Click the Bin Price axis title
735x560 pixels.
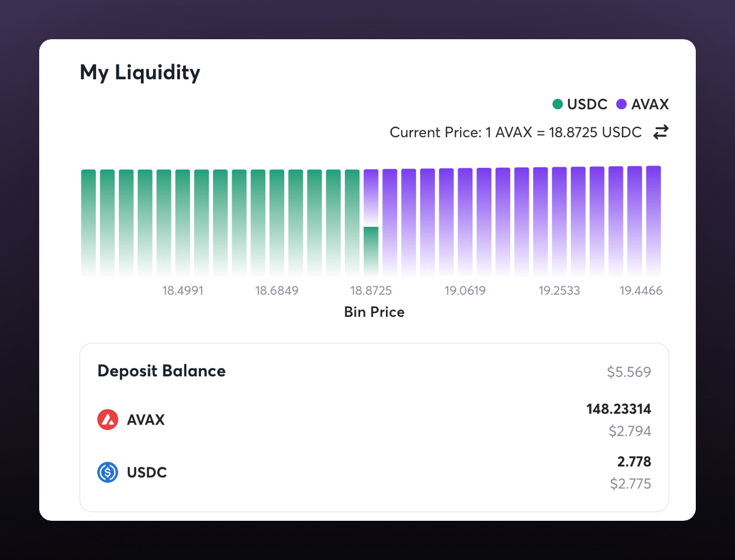pyautogui.click(x=374, y=312)
